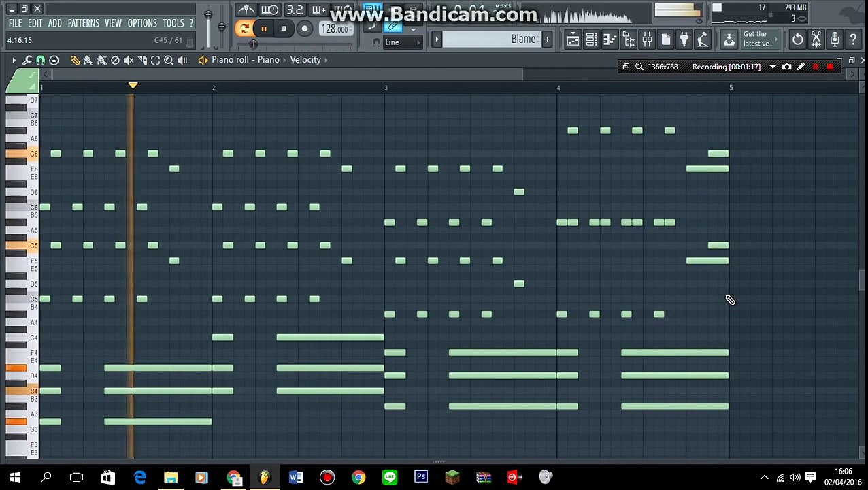This screenshot has height=490, width=868.
Task: Open Photoshop from the taskbar
Action: pos(421,477)
